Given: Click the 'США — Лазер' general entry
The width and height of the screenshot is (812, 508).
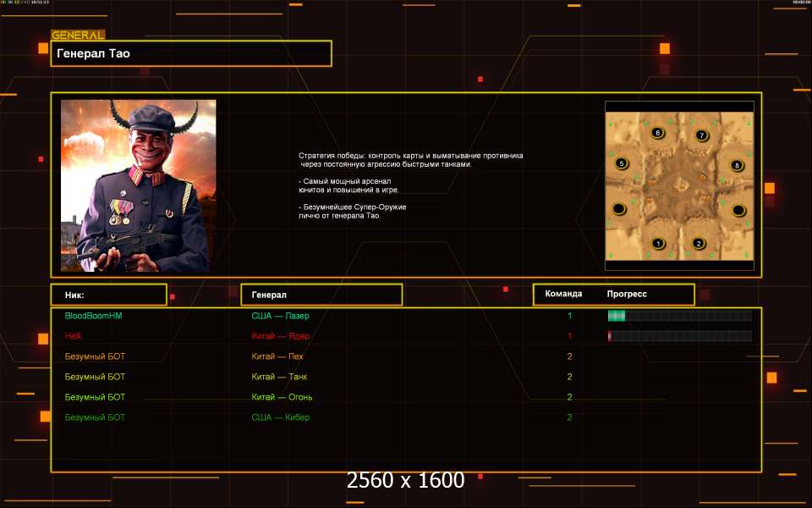Looking at the screenshot, I should point(280,316).
